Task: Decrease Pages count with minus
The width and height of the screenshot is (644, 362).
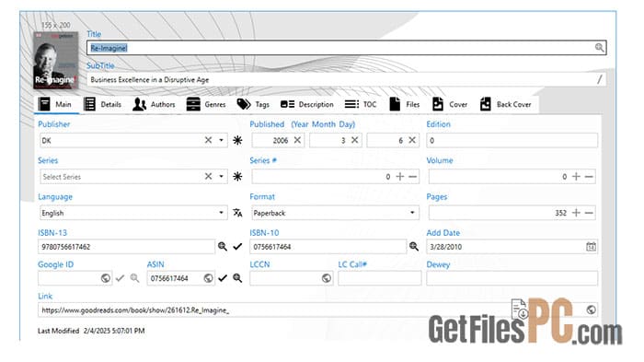Action: tap(589, 213)
